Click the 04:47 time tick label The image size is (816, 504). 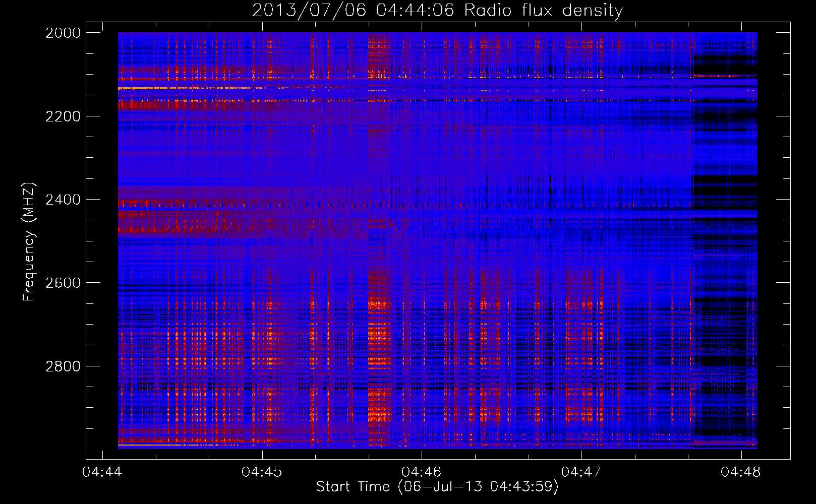[581, 472]
